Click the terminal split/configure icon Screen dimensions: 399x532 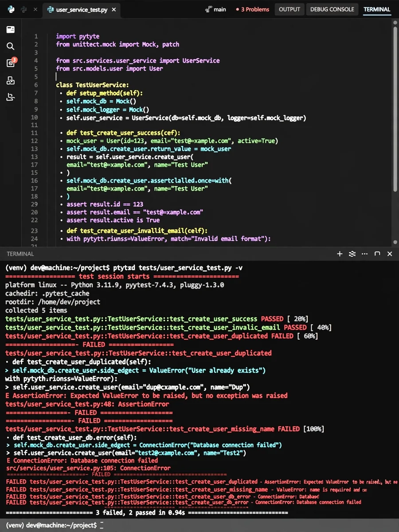pyautogui.click(x=352, y=254)
